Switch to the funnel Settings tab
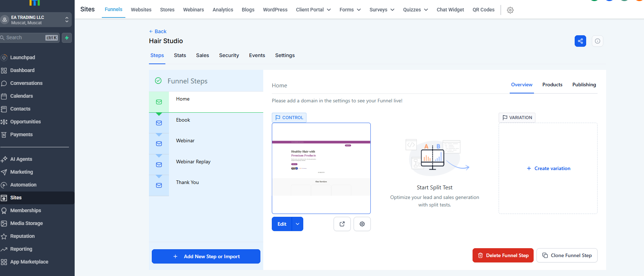Screen dimensions: 644x276 coord(285,55)
